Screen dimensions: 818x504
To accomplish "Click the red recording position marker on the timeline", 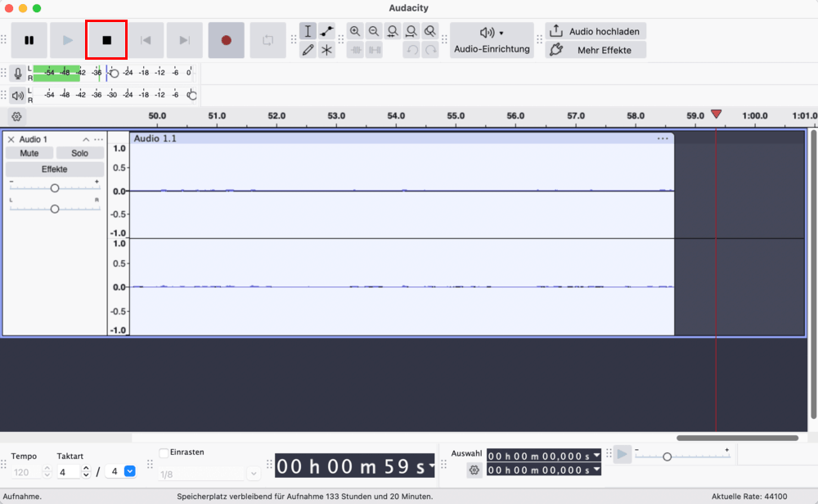I will click(717, 115).
